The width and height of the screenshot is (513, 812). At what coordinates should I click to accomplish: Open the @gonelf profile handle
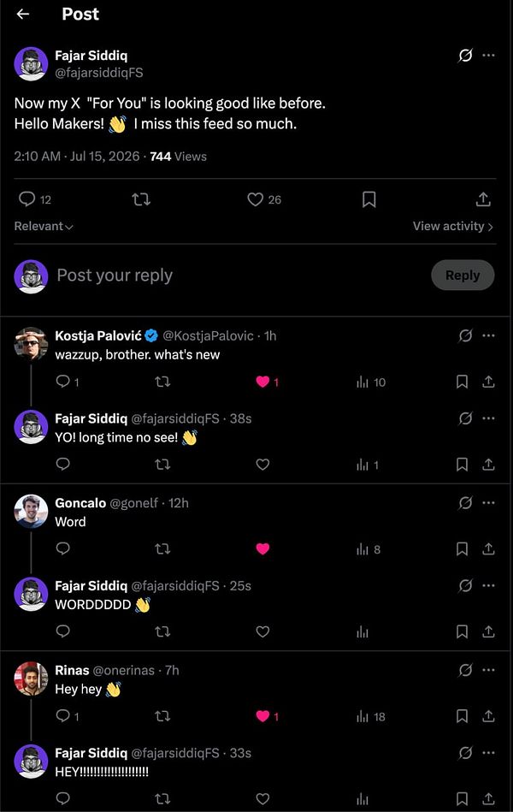click(x=133, y=503)
